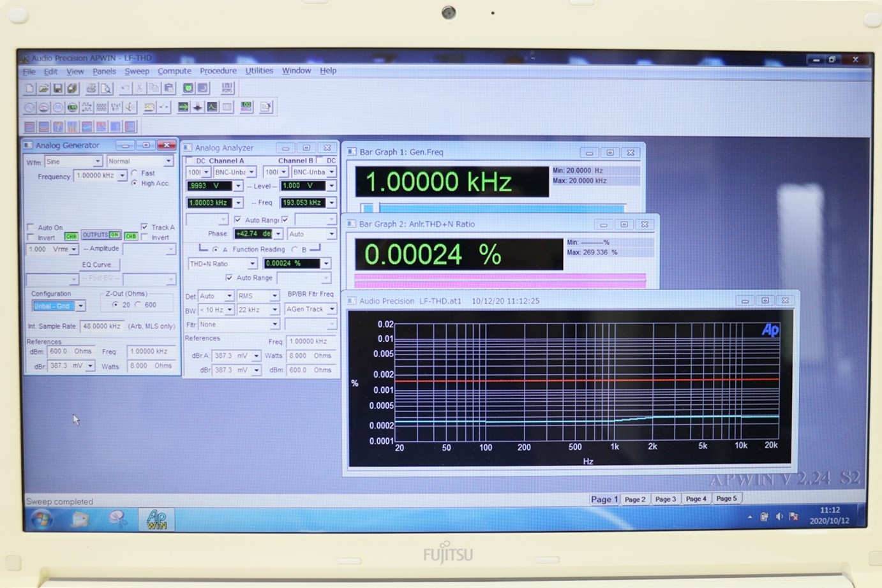This screenshot has width=882, height=588.
Task: Click the first red page-layout icon in third toolbar row
Action: click(30, 126)
